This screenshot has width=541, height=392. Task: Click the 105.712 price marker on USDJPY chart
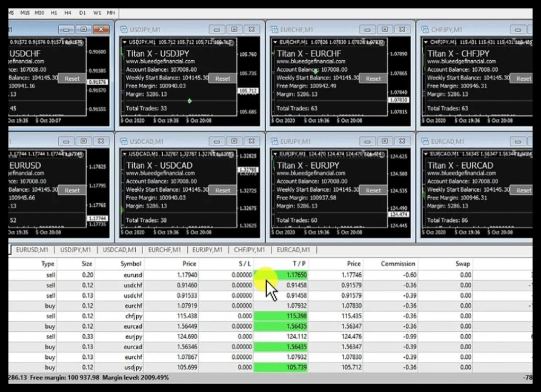[248, 91]
